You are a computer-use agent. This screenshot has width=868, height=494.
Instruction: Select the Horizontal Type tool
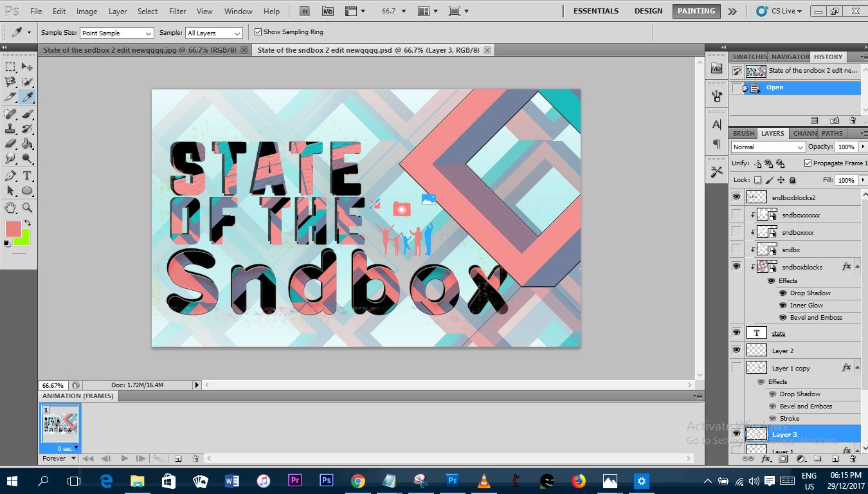point(28,176)
